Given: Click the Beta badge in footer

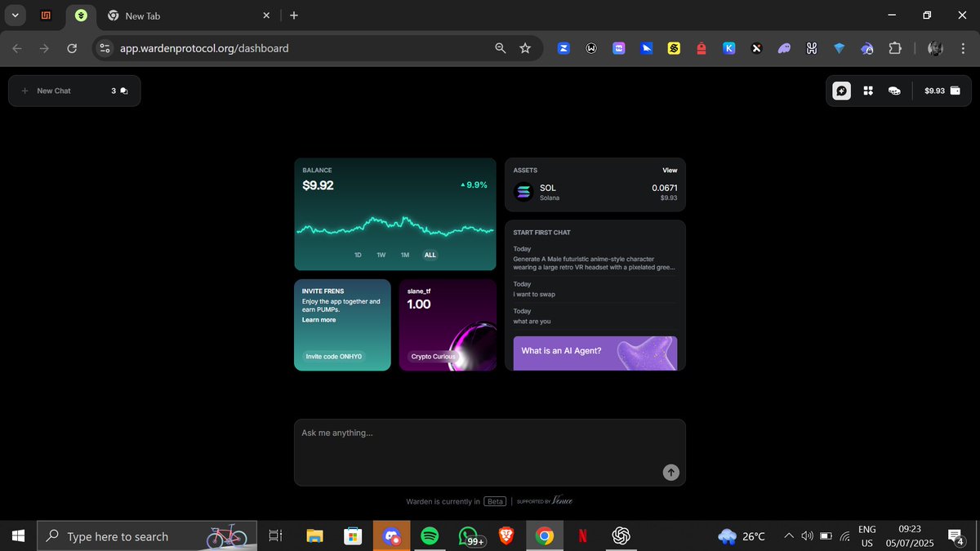Looking at the screenshot, I should pyautogui.click(x=494, y=501).
